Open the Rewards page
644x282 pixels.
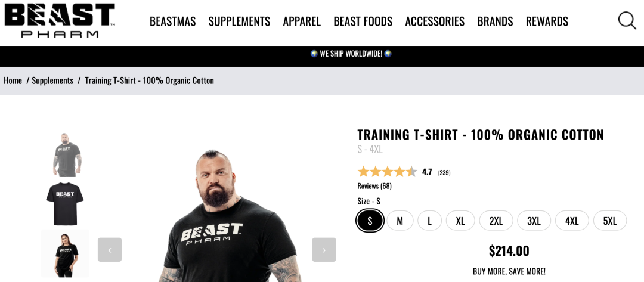547,21
